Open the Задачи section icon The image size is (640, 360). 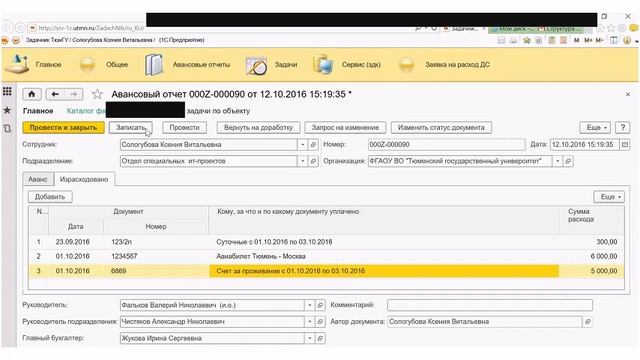click(x=256, y=65)
